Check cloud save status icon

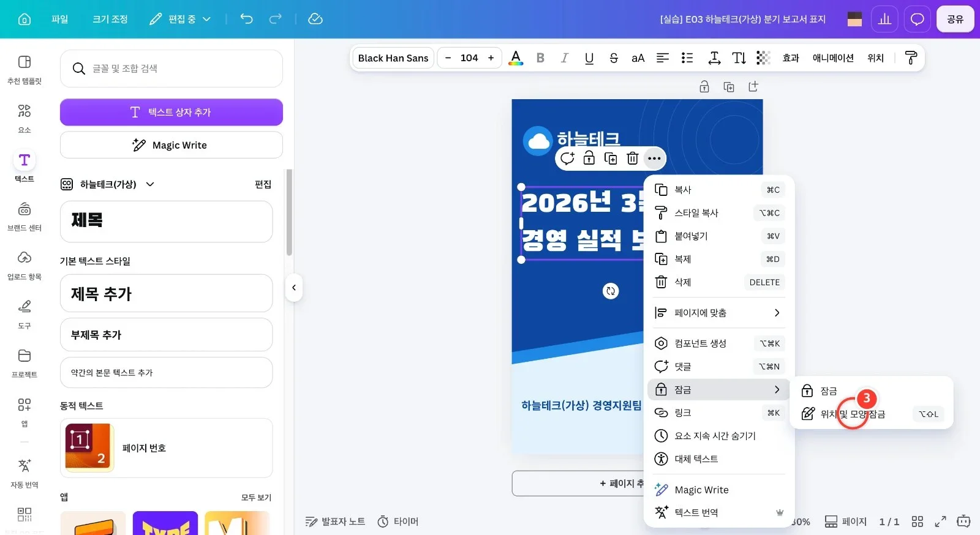coord(315,19)
